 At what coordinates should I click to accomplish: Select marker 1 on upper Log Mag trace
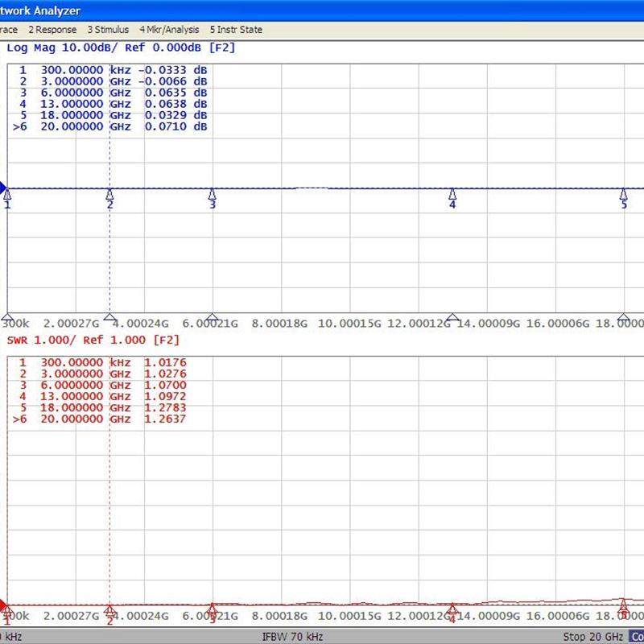(7, 195)
